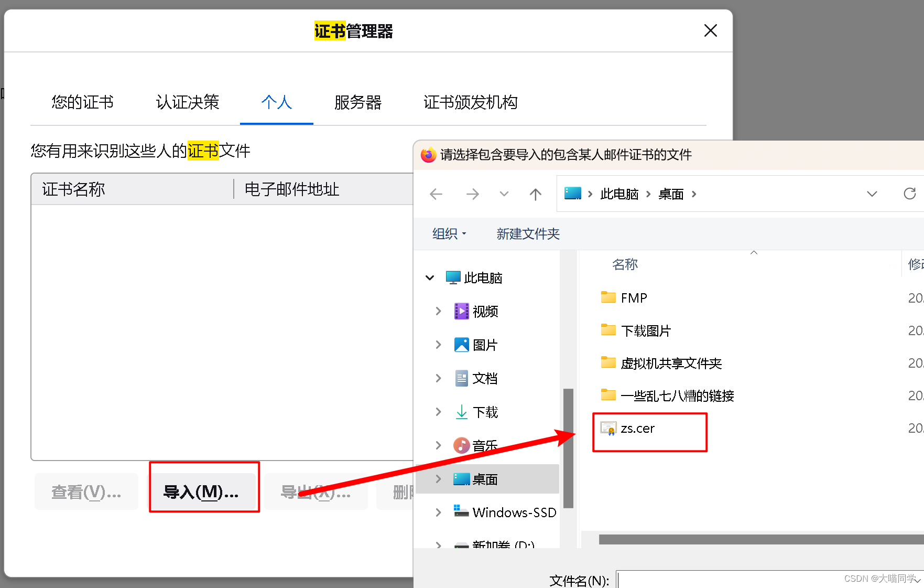Click the 新建文件夹 button
This screenshot has height=588, width=924.
[x=527, y=233]
